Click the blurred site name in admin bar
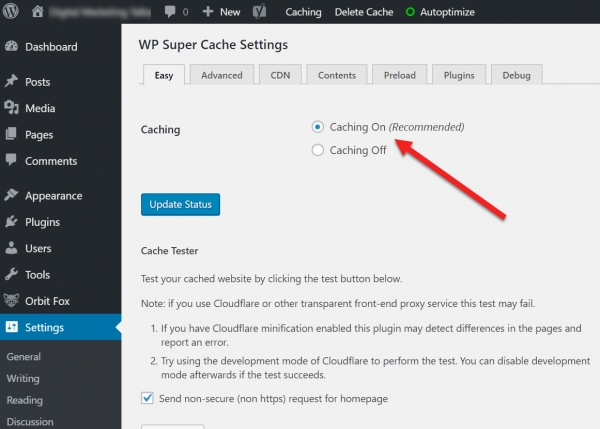This screenshot has height=429, width=600. tap(100, 12)
